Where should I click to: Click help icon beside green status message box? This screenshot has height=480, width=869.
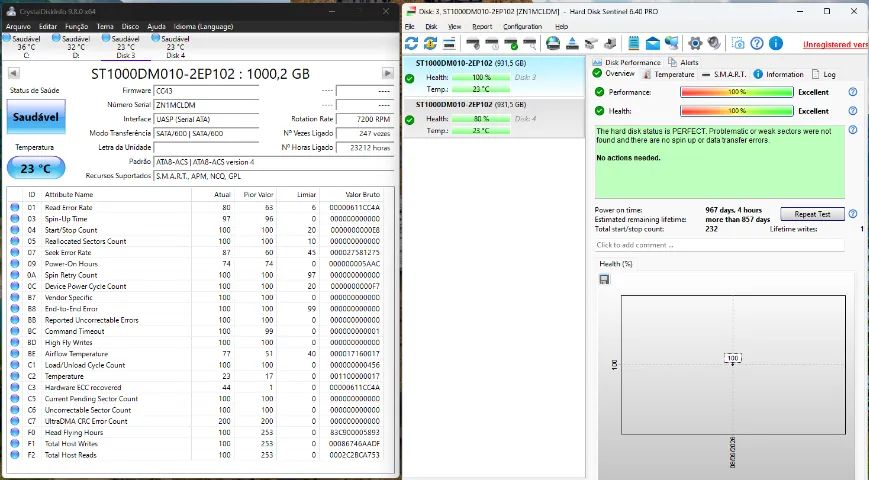(853, 130)
